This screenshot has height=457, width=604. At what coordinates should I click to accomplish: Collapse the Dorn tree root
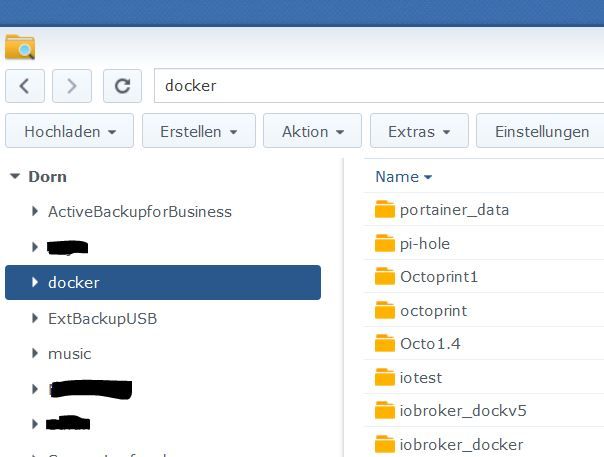click(x=15, y=177)
